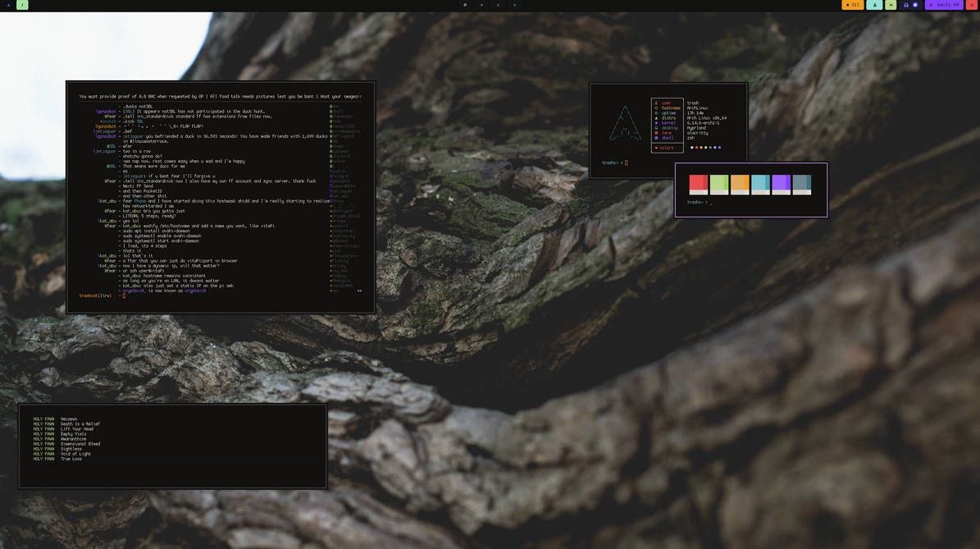Toggle the blue indicator inside the dark tray pill

click(x=915, y=5)
